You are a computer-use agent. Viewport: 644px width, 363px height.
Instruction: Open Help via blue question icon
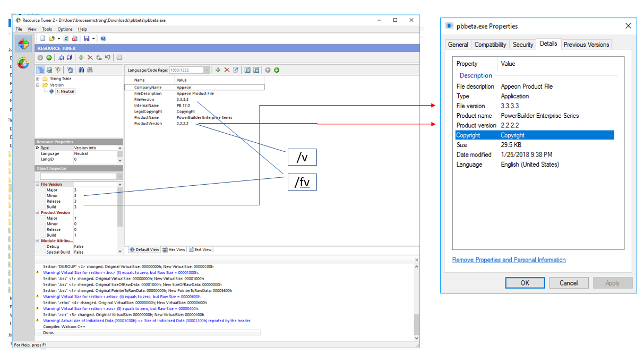tap(103, 39)
